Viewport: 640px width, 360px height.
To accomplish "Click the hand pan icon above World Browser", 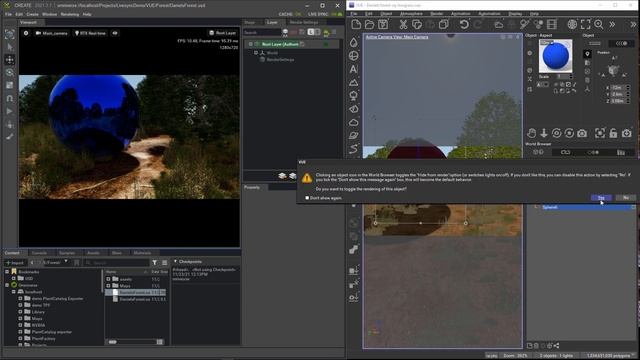I will pos(531,133).
